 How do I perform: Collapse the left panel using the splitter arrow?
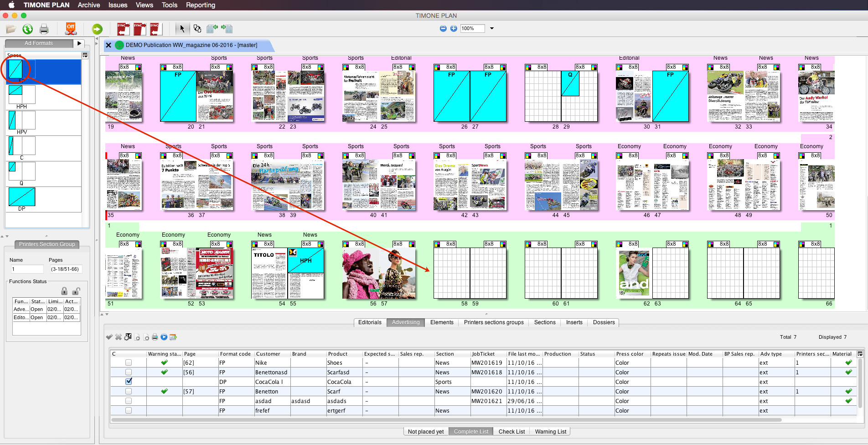(97, 39)
